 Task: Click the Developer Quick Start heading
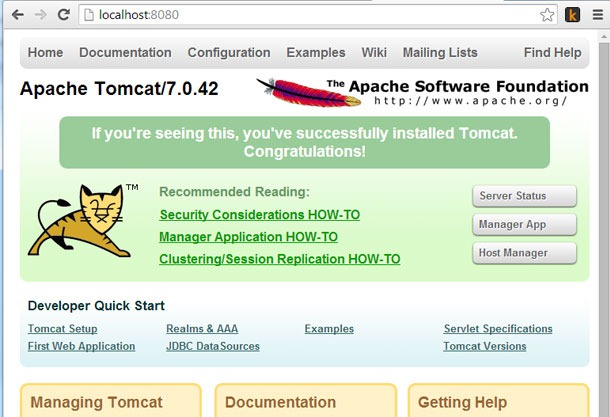(96, 306)
